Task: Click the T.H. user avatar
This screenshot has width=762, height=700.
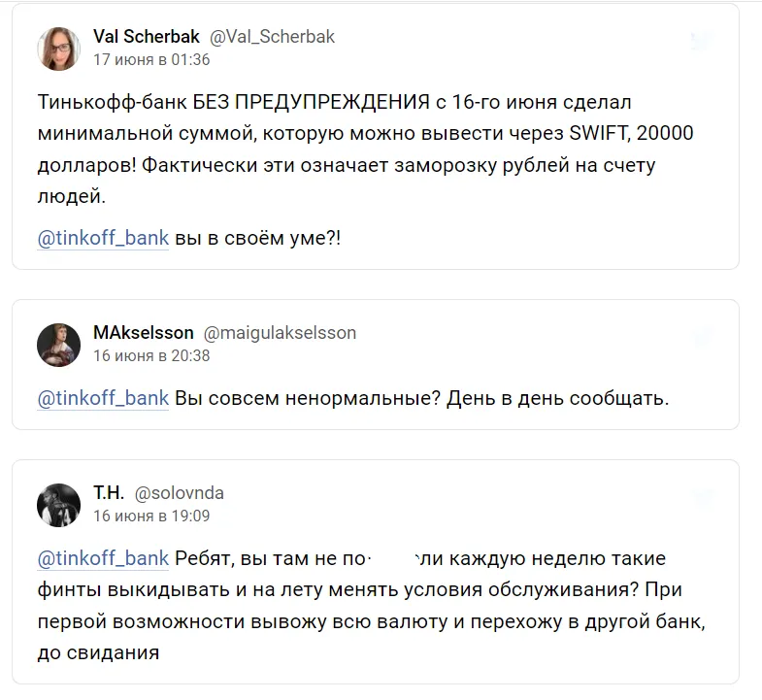Action: [58, 505]
